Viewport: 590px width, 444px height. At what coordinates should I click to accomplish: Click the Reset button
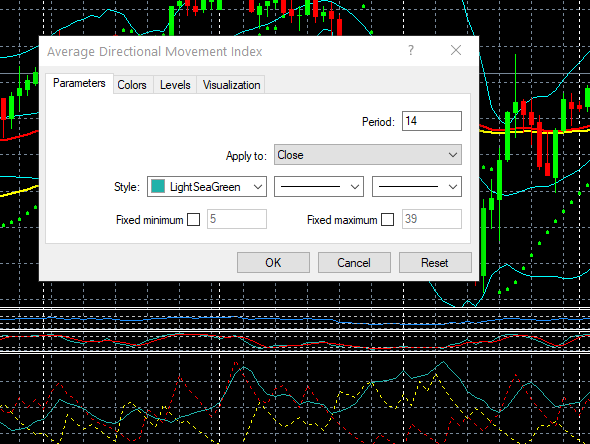tap(435, 262)
